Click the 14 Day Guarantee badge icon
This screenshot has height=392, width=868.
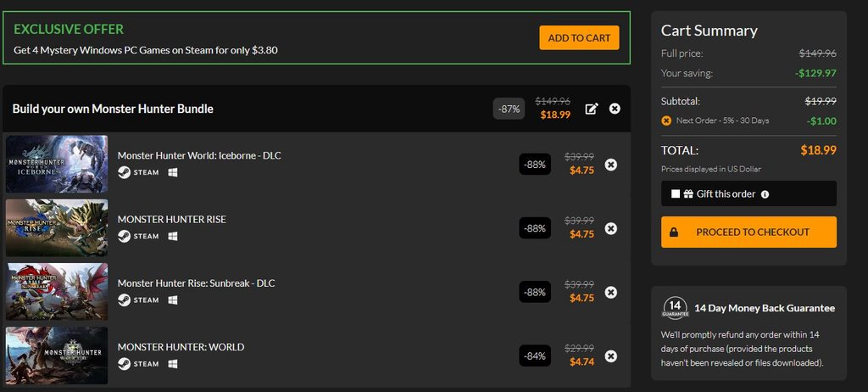[675, 307]
